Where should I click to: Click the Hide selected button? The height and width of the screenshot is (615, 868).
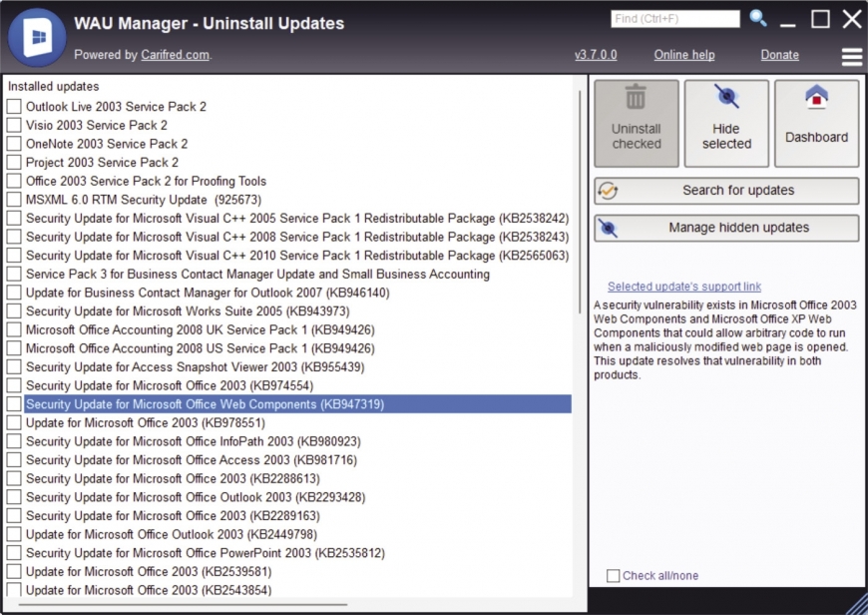(x=726, y=123)
